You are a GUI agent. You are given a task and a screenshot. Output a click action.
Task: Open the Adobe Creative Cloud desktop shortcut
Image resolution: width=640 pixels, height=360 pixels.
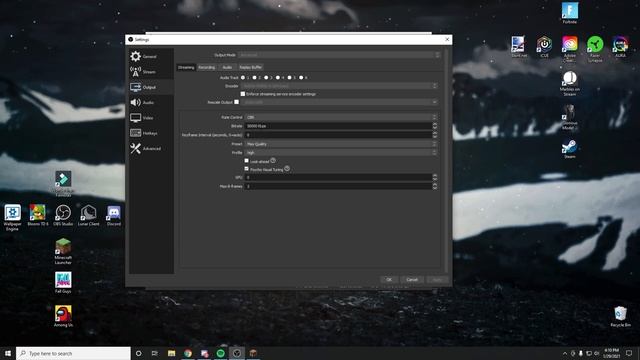569,49
